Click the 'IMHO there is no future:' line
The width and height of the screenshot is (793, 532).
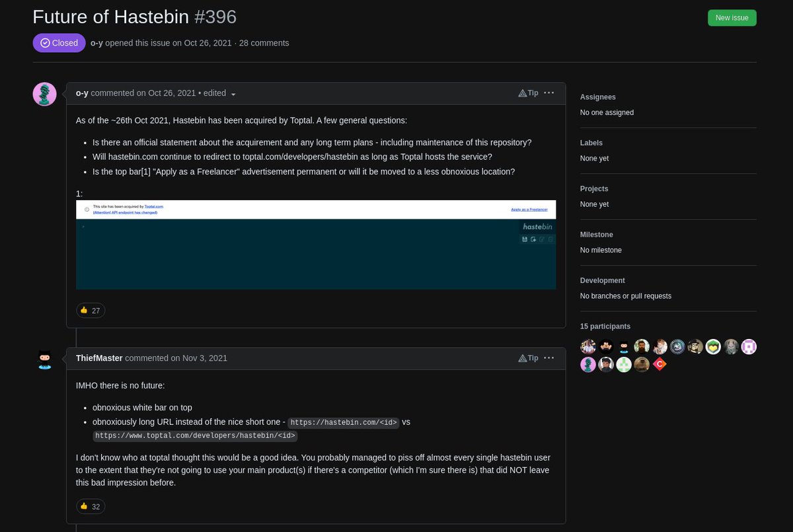(x=120, y=385)
